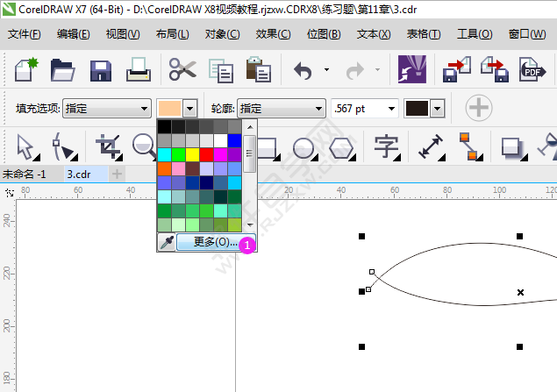Select the Parallel Dimension tool

(x=432, y=147)
